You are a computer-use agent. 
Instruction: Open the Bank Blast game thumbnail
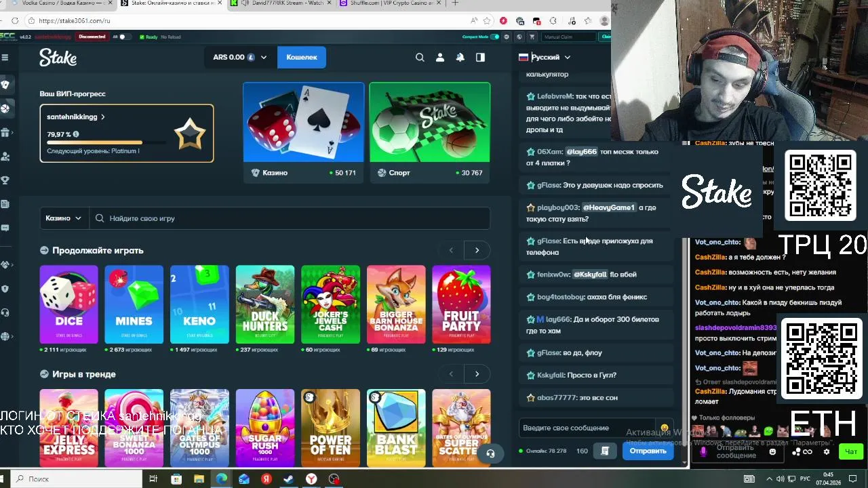(396, 428)
